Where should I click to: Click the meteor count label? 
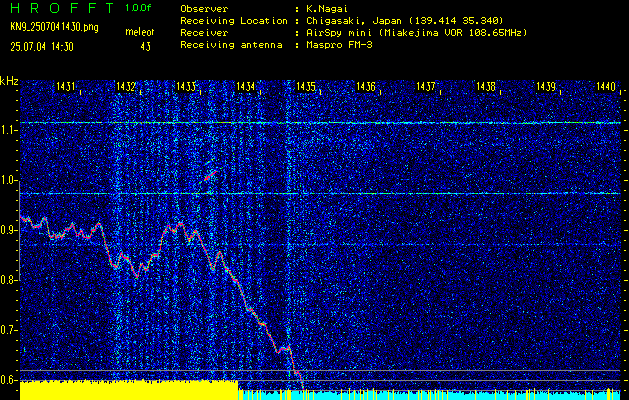pos(140,32)
